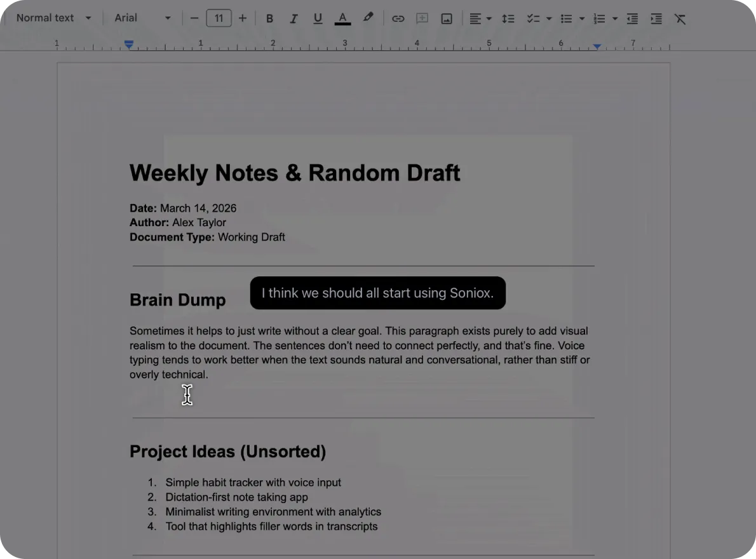The image size is (756, 559).
Task: Click the insert link icon
Action: click(398, 18)
